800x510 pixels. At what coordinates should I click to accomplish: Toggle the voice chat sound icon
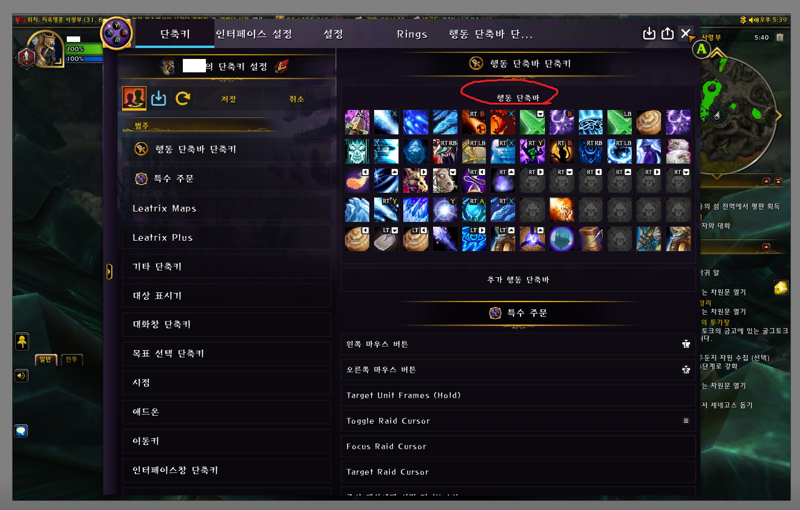[21, 376]
